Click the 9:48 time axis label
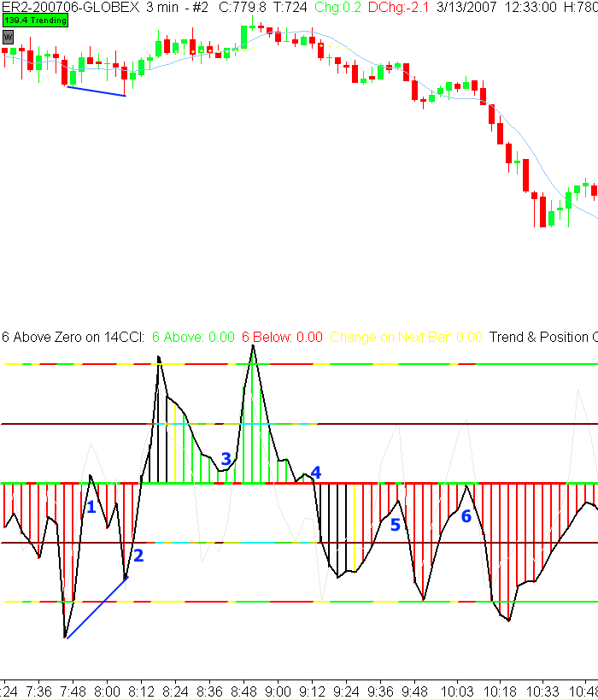 point(414,692)
